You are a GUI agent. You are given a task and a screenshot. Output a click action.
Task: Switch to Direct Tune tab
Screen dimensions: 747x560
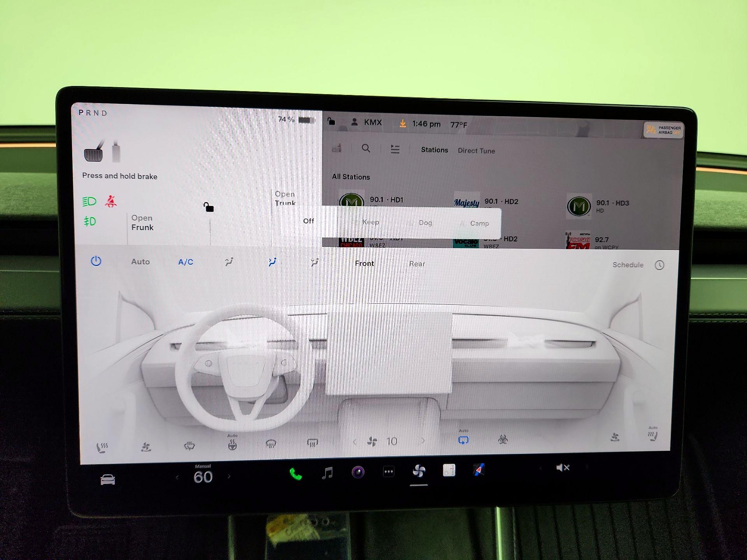point(476,150)
